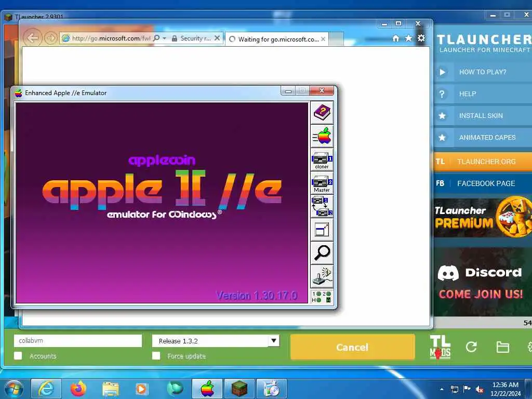Click the AppleWin title bar apple icon
The width and height of the screenshot is (532, 399).
pyautogui.click(x=18, y=92)
